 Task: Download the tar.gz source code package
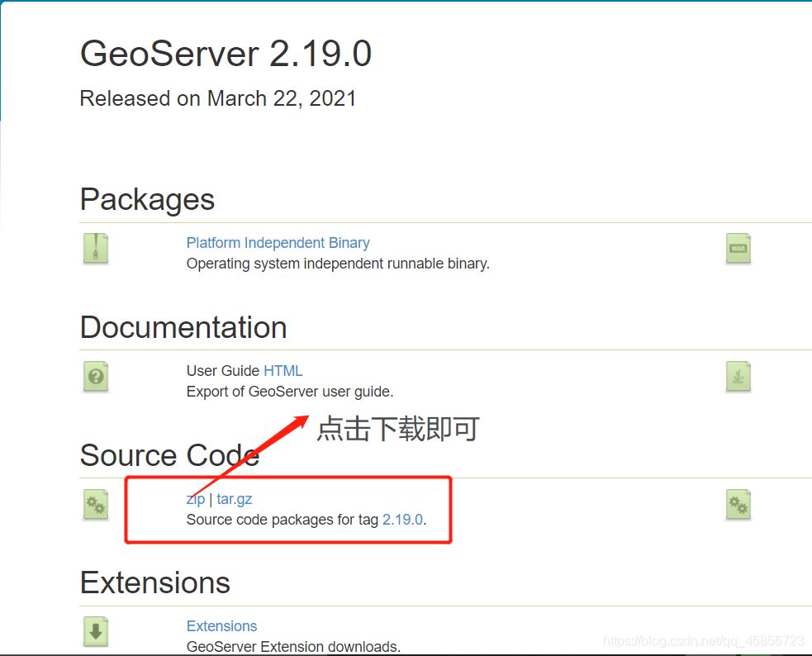[234, 499]
